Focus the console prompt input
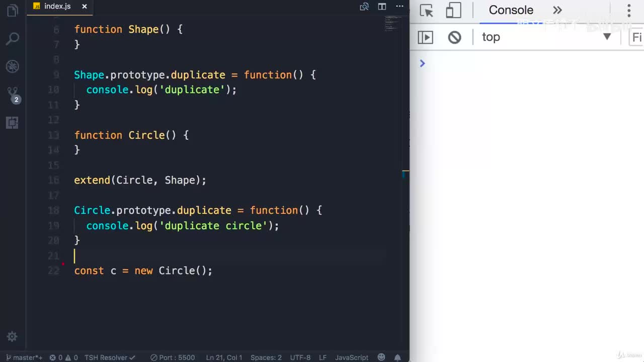This screenshot has height=362, width=644. pyautogui.click(x=533, y=63)
